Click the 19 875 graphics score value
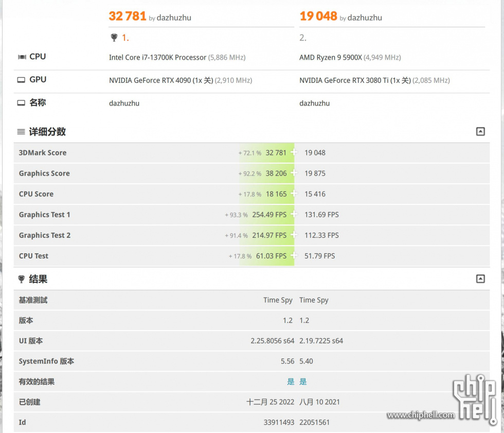The image size is (504, 433). [315, 174]
